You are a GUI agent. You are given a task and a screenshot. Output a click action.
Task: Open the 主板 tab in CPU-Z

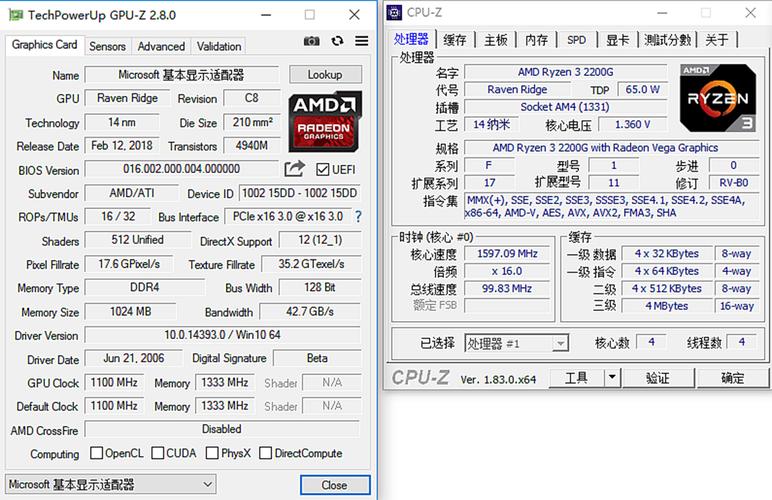click(495, 40)
